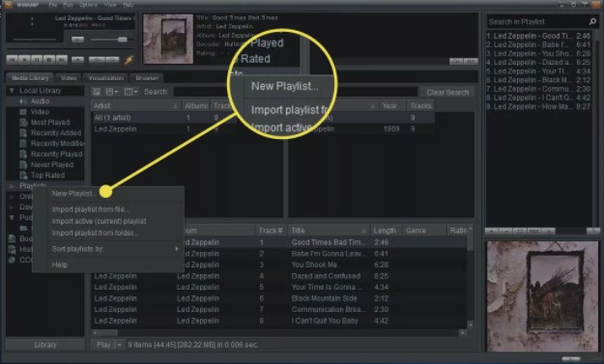The image size is (604, 364).
Task: Toggle the shuffle button
Action: 97,60
